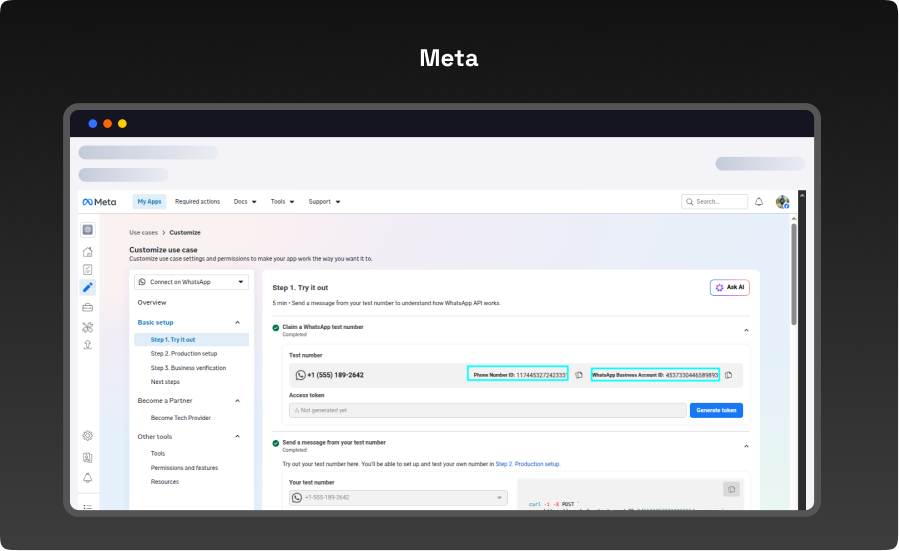Viewport: 899px width, 551px height.
Task: Open Resources under Other tools
Action: pos(165,482)
